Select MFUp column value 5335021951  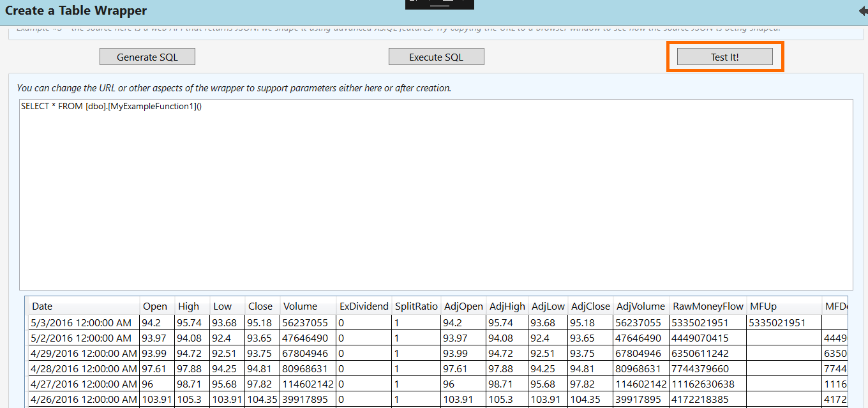[785, 323]
